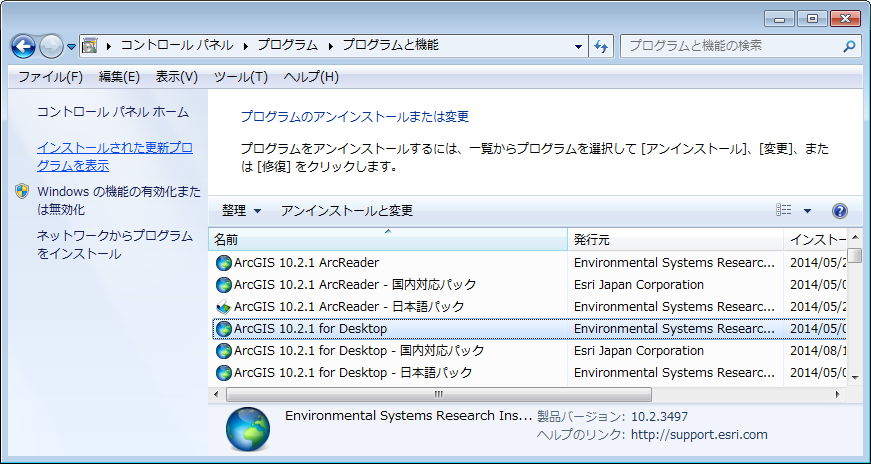Click Esri Japan Corporation publisher in ArcReader row

click(x=639, y=285)
